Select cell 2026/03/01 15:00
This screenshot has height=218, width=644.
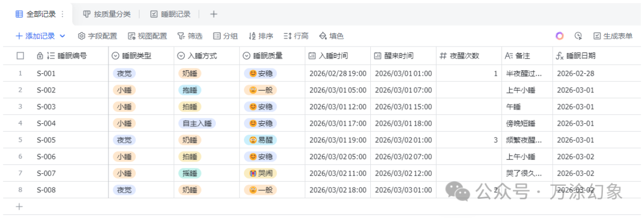(x=403, y=107)
